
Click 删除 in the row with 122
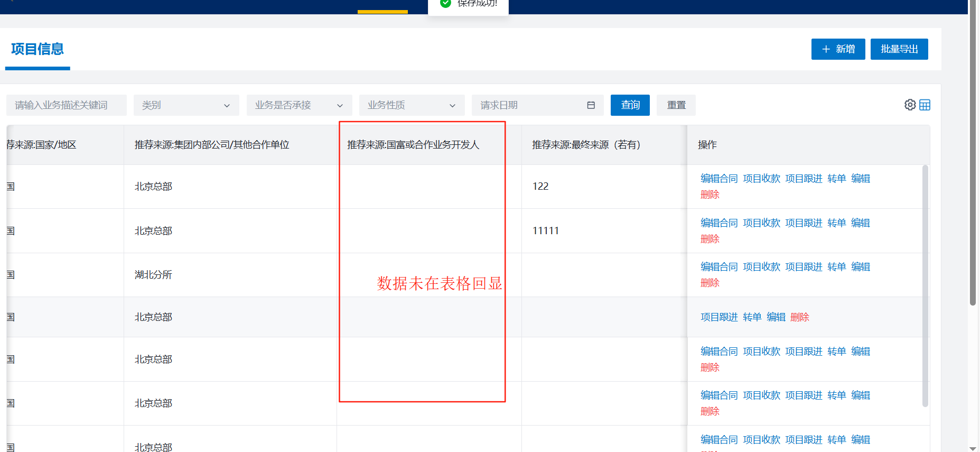tap(710, 195)
